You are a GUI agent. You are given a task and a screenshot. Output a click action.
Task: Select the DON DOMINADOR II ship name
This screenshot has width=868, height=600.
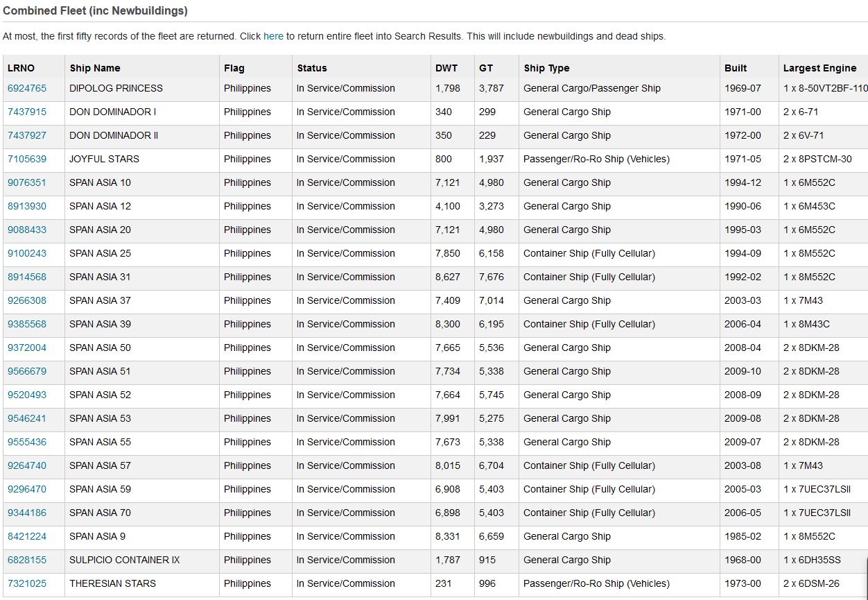click(114, 135)
